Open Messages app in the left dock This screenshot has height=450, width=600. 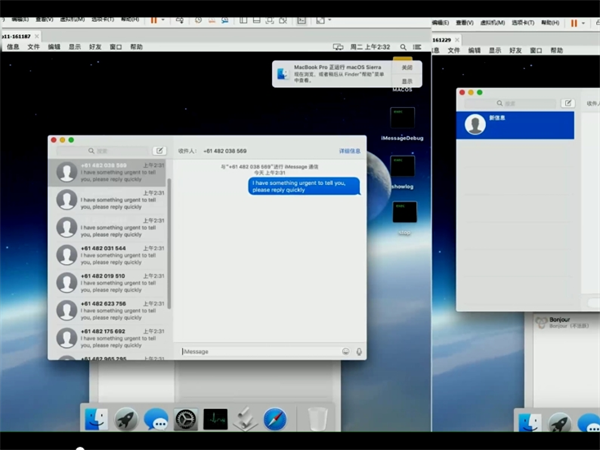tap(155, 418)
